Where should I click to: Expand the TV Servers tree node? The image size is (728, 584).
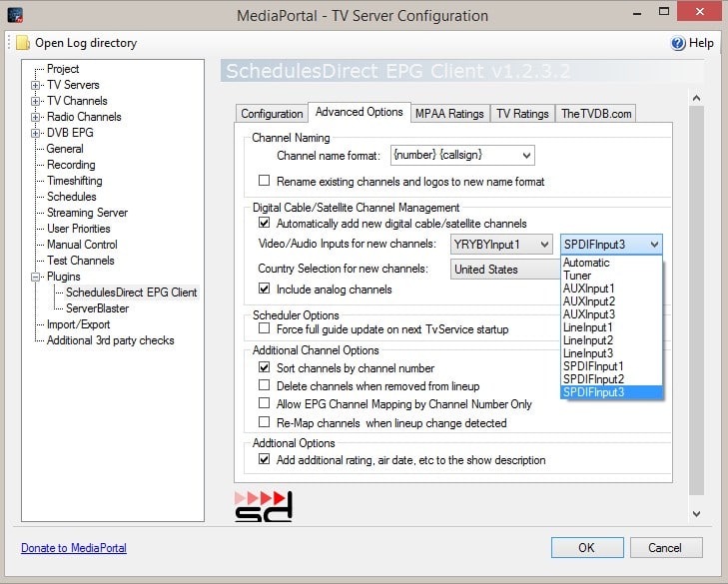[36, 85]
